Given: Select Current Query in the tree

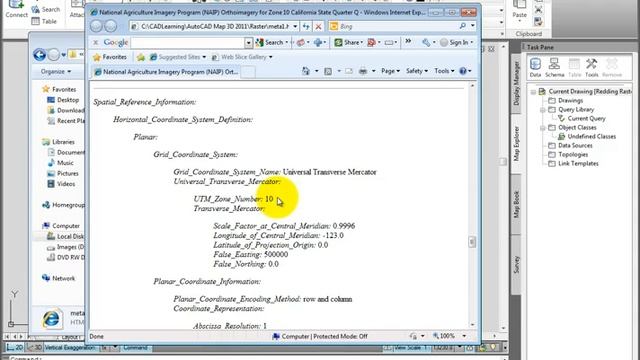Looking at the screenshot, I should [586, 118].
